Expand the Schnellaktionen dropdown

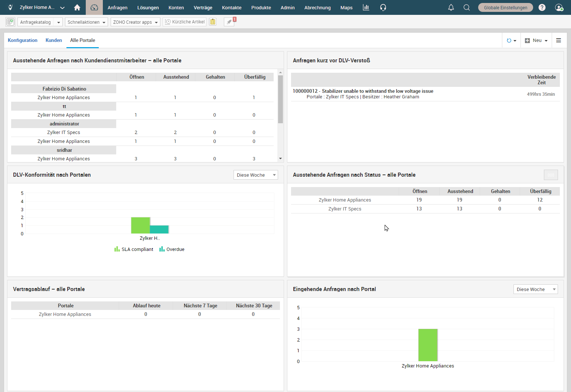tap(86, 22)
